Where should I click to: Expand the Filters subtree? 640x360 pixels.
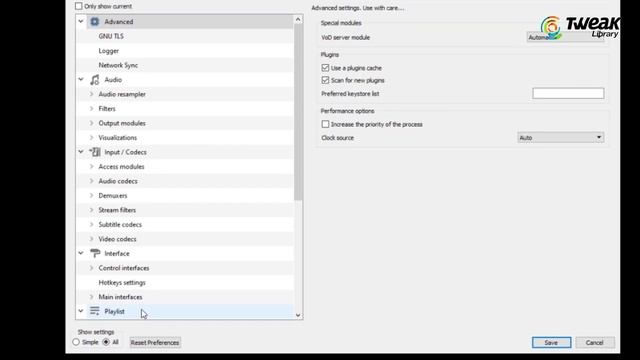coord(91,109)
